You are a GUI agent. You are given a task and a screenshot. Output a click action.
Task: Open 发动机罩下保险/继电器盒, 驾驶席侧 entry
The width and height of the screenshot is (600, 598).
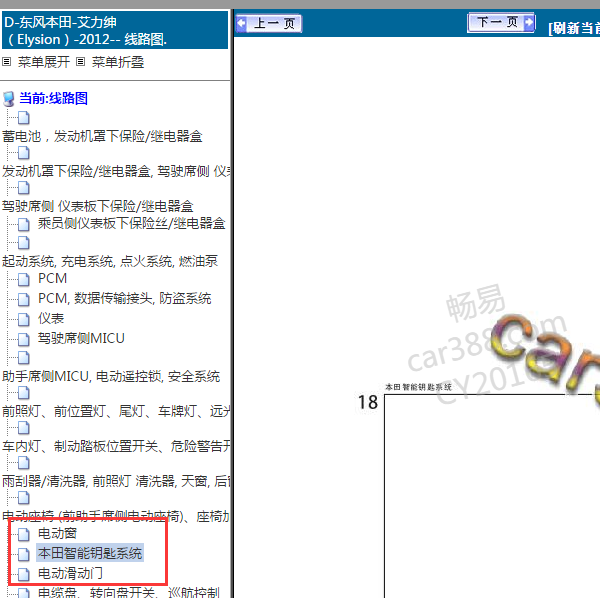tap(116, 171)
